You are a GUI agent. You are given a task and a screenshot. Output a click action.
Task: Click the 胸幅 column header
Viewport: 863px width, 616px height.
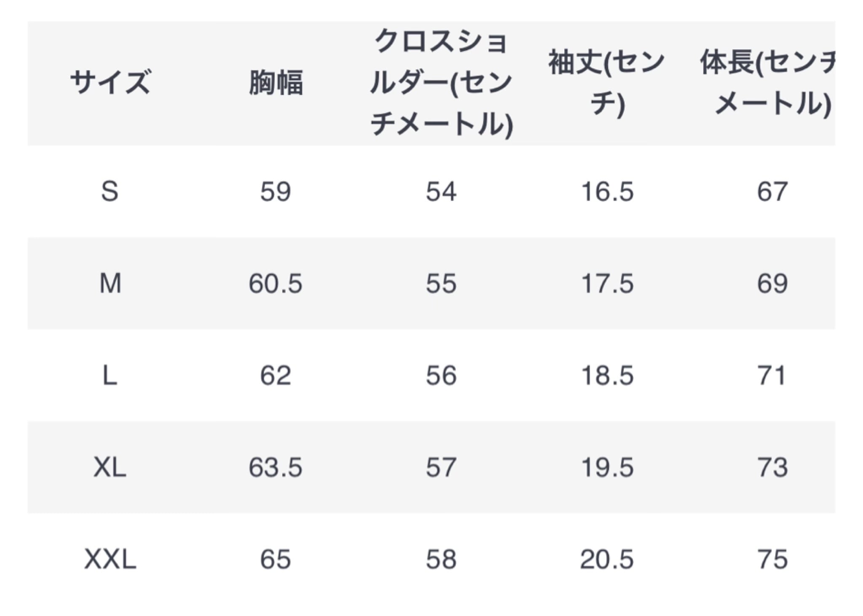pos(276,83)
